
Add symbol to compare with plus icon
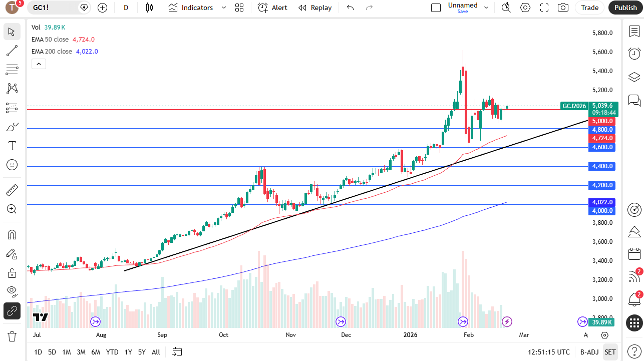coord(102,8)
